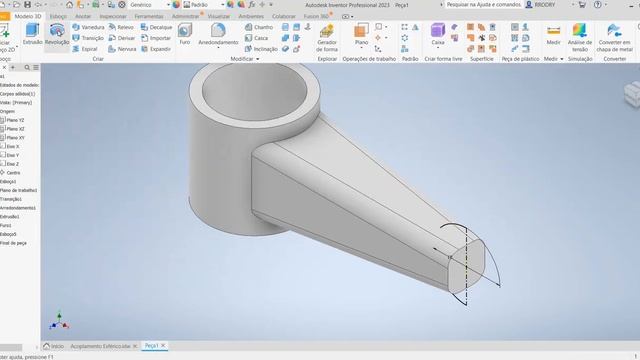
Task: Open the browser panel hamburger menu
Action: click(x=36, y=67)
